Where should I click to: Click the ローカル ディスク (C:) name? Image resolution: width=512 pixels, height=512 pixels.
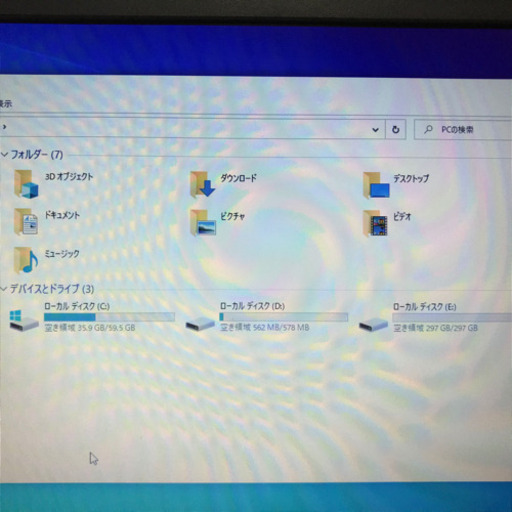[x=77, y=306]
